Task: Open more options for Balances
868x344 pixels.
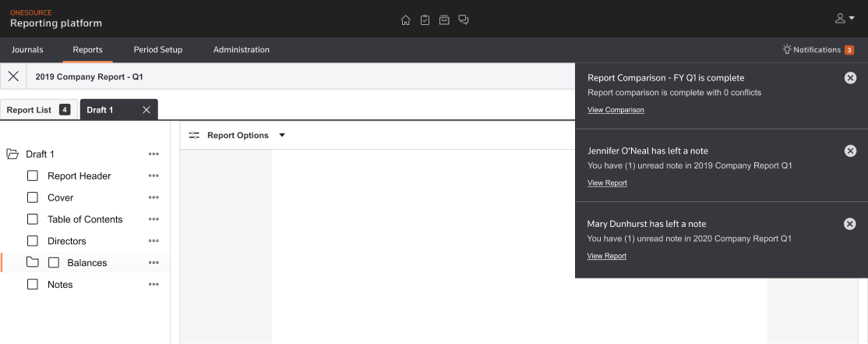Action: pos(153,263)
